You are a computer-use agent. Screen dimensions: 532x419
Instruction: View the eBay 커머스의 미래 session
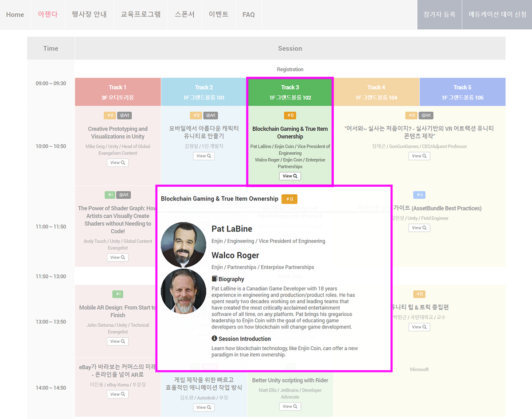117,394
